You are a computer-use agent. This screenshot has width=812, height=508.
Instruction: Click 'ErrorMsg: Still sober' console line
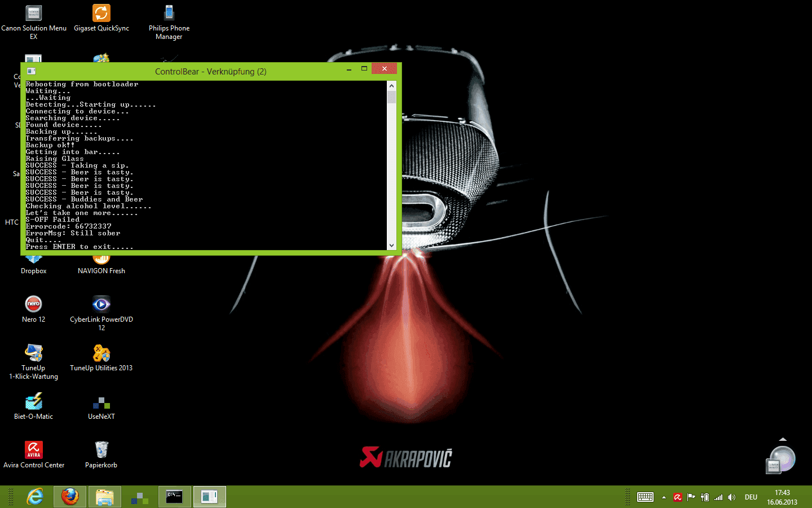(73, 233)
